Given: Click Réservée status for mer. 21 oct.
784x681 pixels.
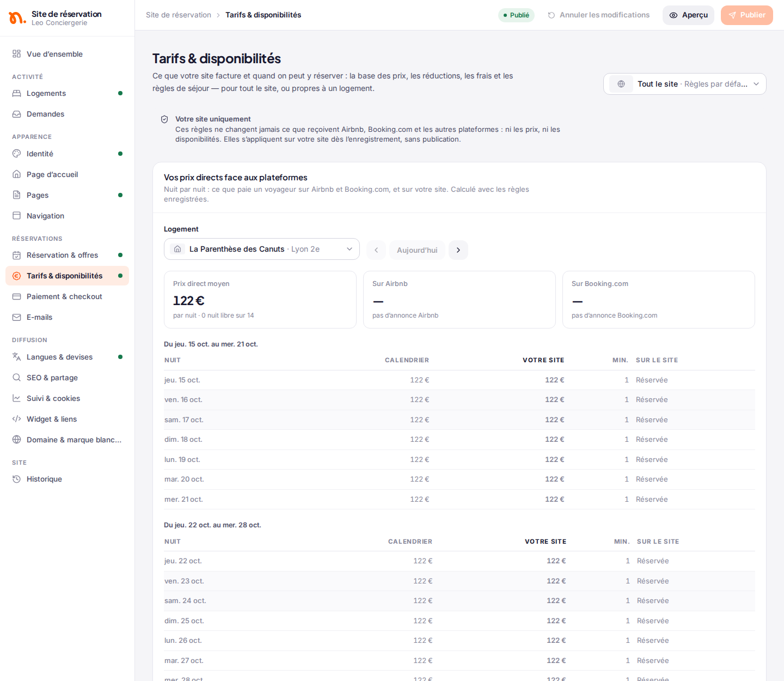Looking at the screenshot, I should point(652,500).
